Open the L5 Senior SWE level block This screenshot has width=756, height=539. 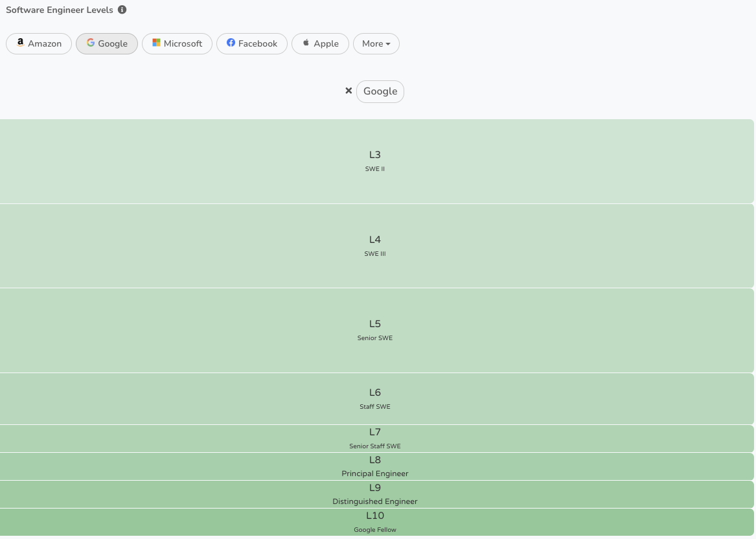pos(376,331)
